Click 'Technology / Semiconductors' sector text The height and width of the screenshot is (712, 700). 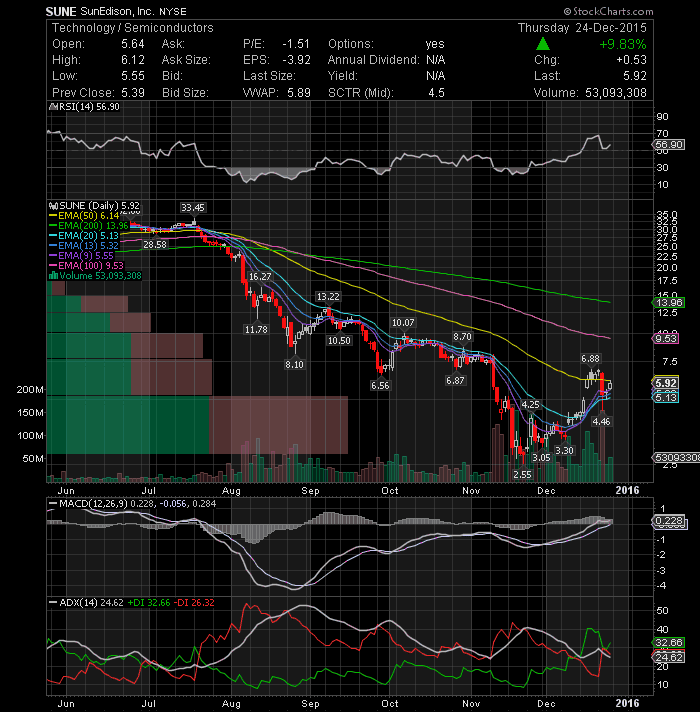click(x=133, y=28)
